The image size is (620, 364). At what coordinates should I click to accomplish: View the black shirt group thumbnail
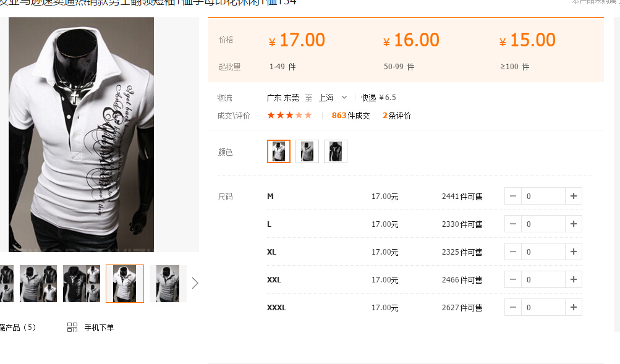click(82, 284)
